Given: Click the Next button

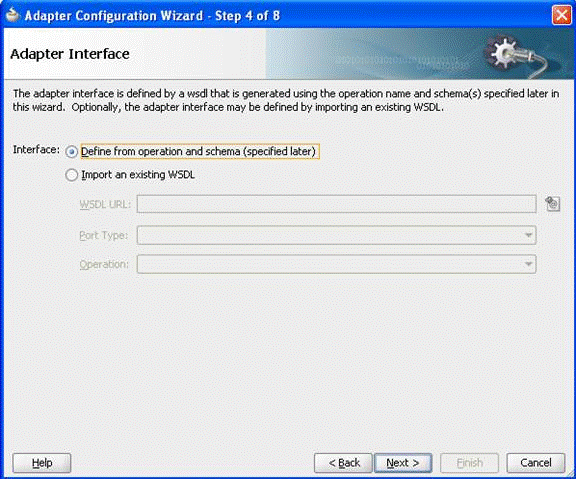Looking at the screenshot, I should (403, 463).
